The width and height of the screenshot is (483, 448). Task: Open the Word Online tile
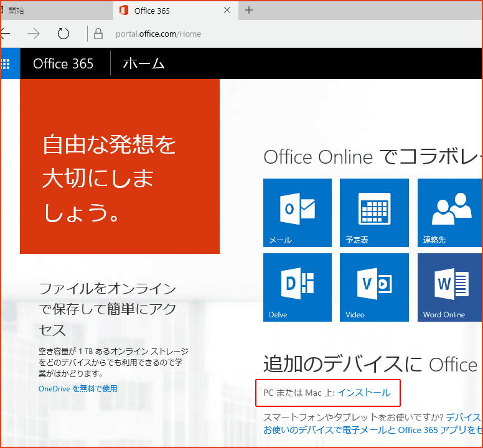450,287
